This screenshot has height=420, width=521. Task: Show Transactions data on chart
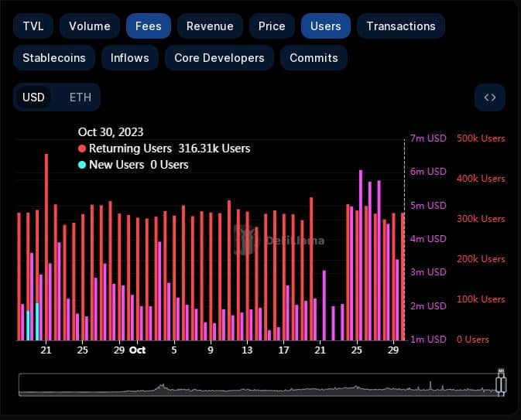coord(400,26)
